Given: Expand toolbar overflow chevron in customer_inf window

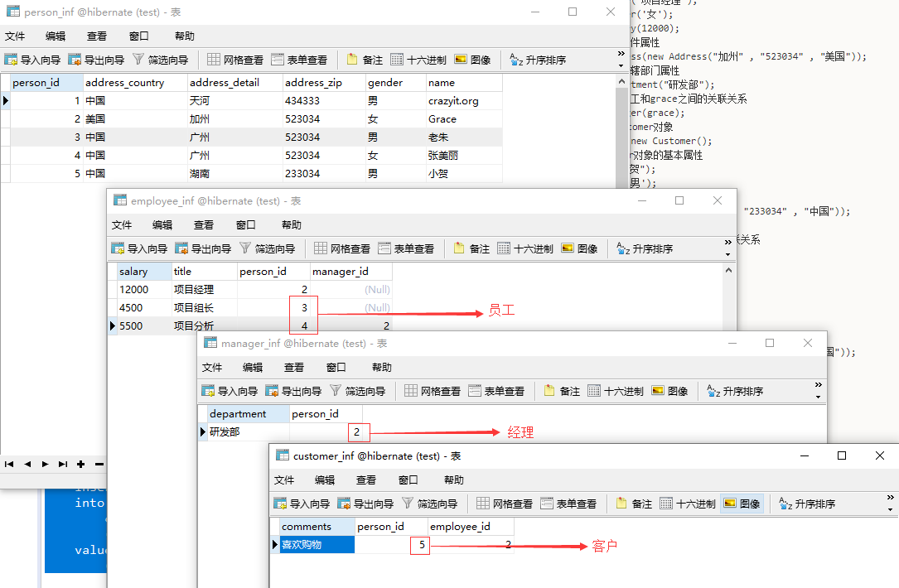Looking at the screenshot, I should click(890, 498).
